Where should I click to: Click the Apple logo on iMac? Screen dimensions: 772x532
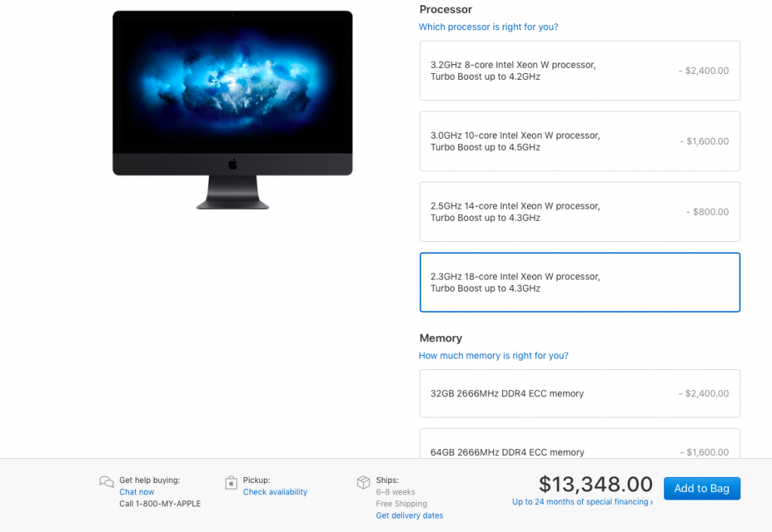pos(233,164)
